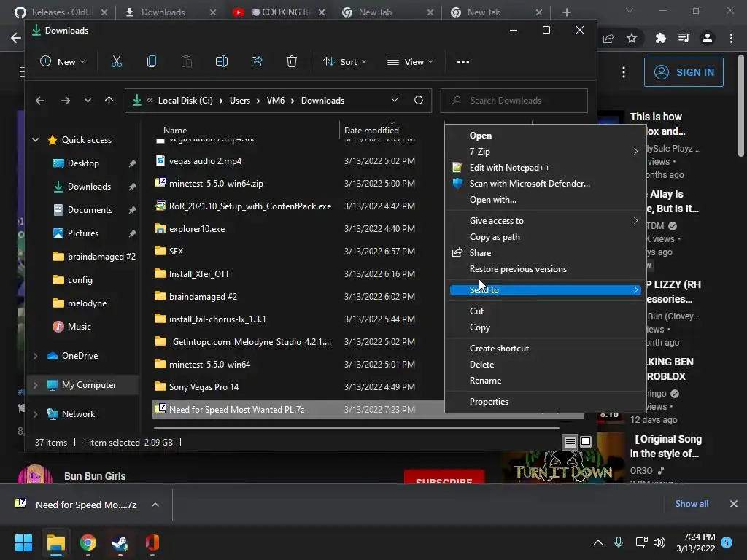Open the See more three-dots toolbar menu
This screenshot has width=747, height=560.
coord(463,61)
